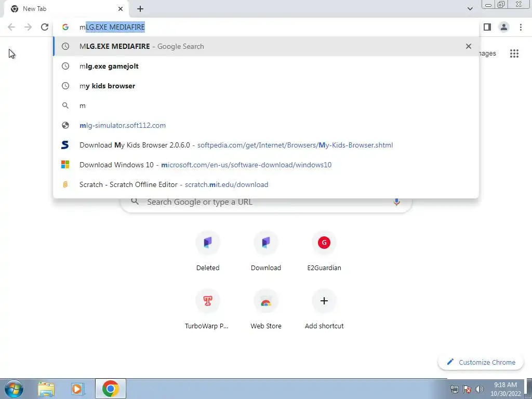Image resolution: width=532 pixels, height=399 pixels.
Task: Select the New Tab tab
Action: (66, 9)
